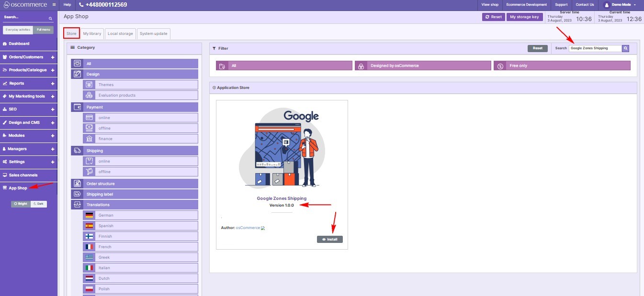Collapse the Application Store panel
Viewport: 644px width, 296px height.
click(x=214, y=88)
